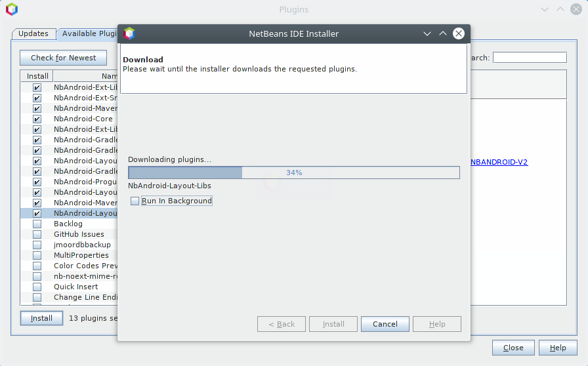The image size is (588, 366).
Task: Switch to the Updates tab
Action: (33, 33)
